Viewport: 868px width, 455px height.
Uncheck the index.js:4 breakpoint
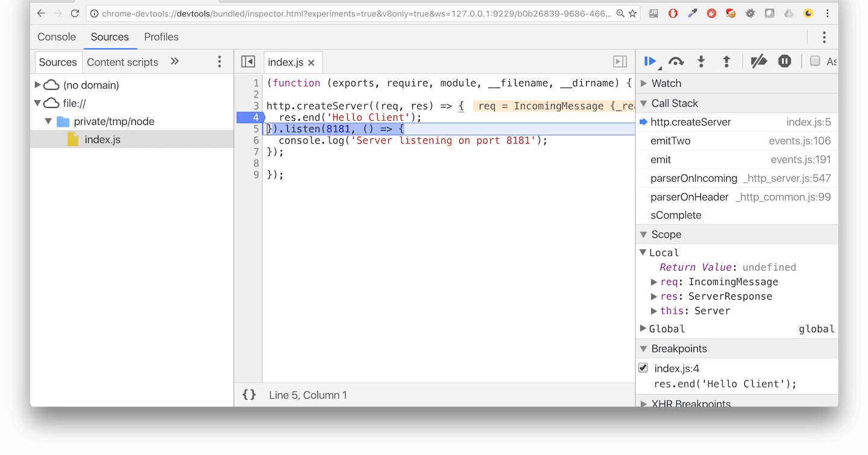(643, 368)
